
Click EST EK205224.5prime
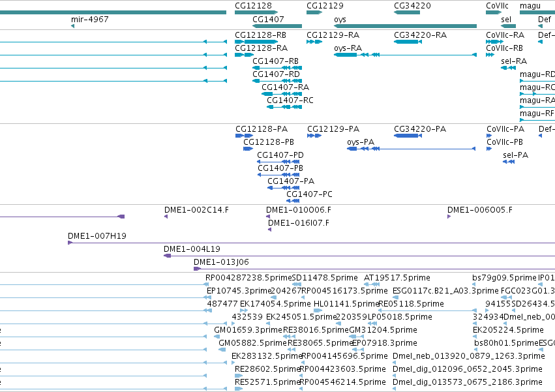point(475,337)
